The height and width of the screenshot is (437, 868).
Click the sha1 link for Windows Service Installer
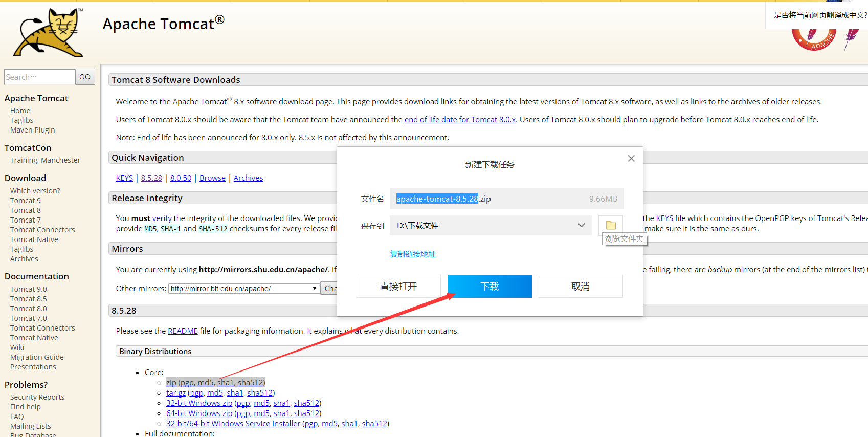(349, 424)
